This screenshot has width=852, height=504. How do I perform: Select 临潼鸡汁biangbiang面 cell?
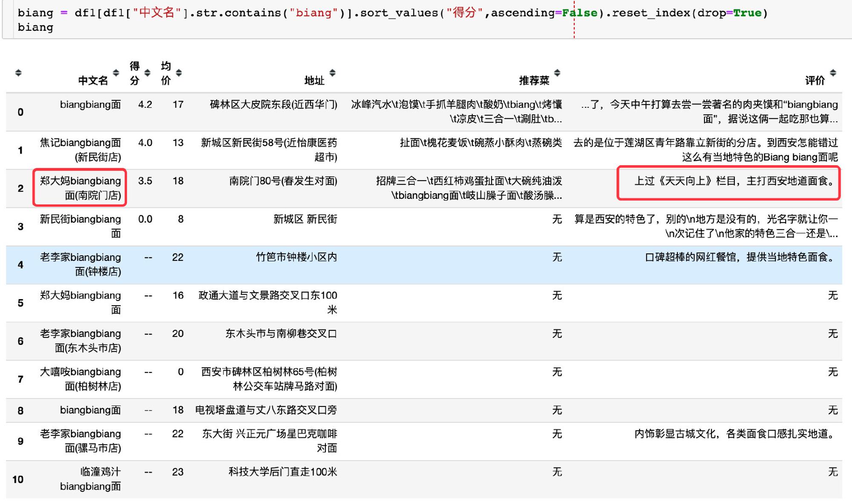click(x=90, y=479)
